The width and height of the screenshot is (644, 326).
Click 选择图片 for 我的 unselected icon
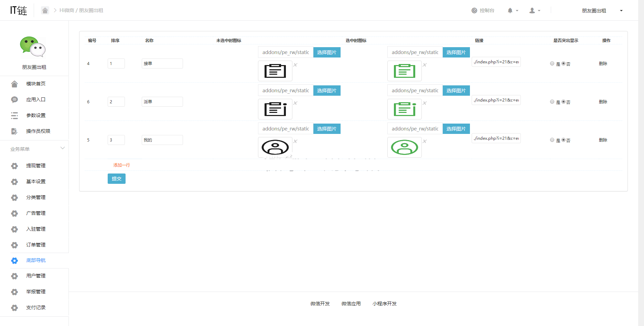point(327,129)
